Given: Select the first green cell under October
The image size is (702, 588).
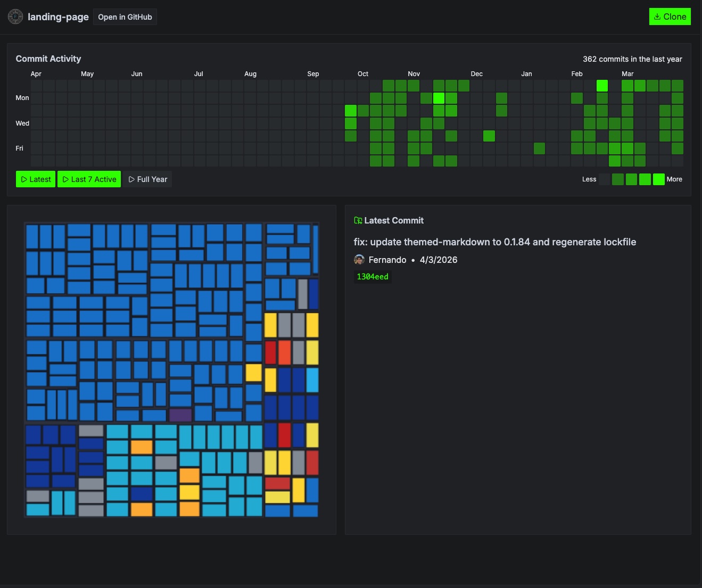Looking at the screenshot, I should tap(351, 111).
